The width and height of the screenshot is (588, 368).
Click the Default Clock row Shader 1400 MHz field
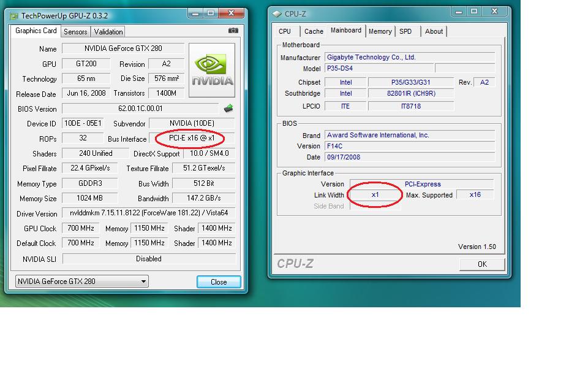tap(216, 243)
